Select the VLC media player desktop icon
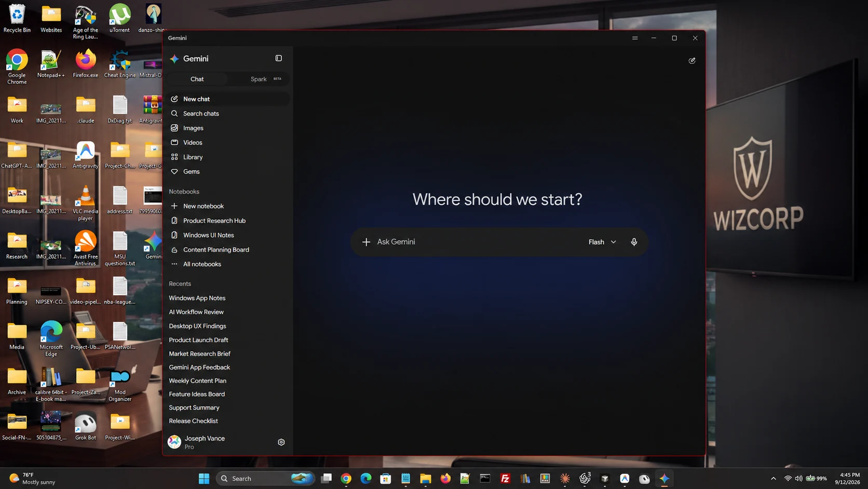The height and width of the screenshot is (489, 868). 85,203
